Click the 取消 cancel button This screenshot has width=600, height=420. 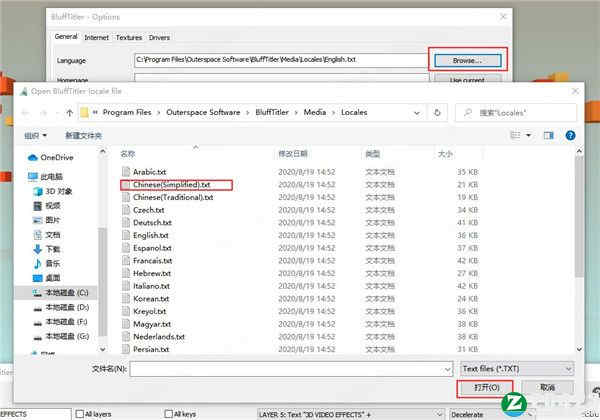coord(547,387)
